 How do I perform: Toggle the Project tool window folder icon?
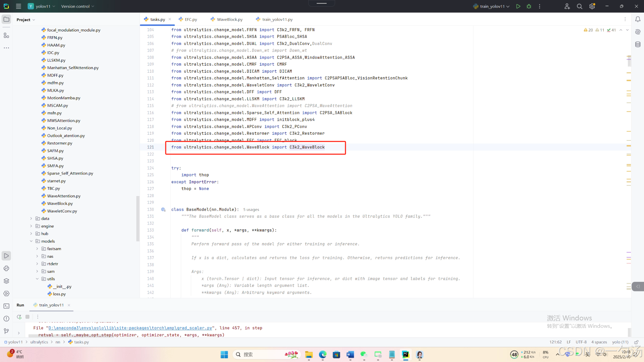(x=6, y=19)
